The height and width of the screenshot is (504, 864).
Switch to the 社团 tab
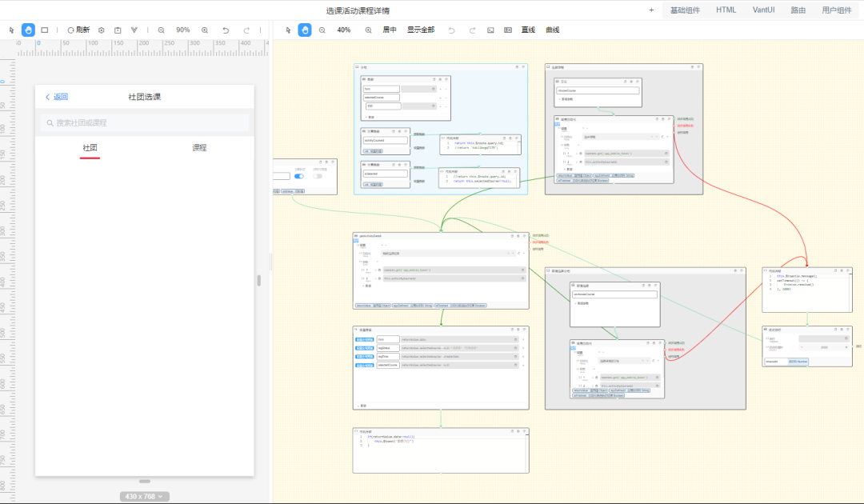click(x=90, y=148)
